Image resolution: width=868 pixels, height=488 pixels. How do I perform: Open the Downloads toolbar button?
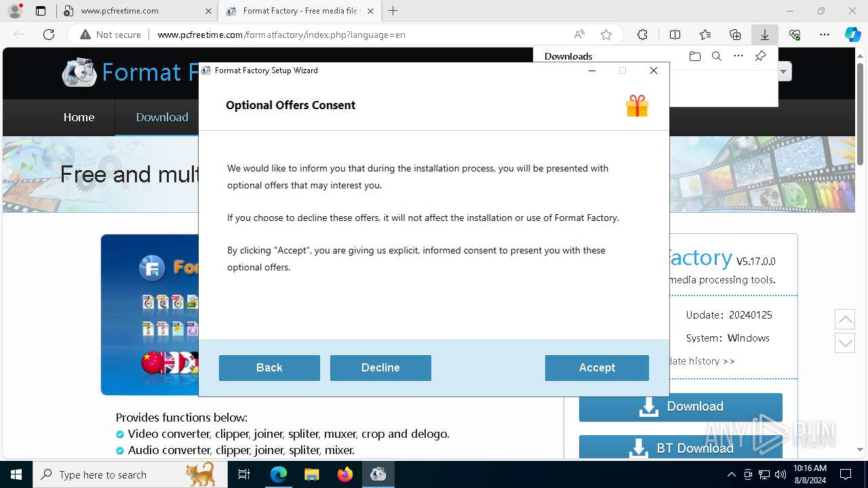click(x=764, y=35)
